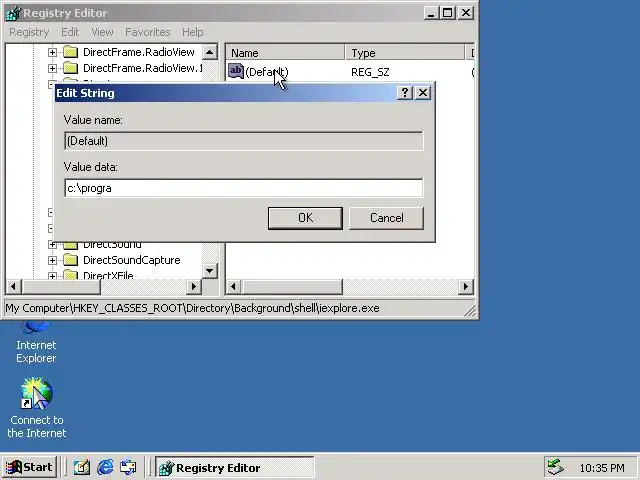This screenshot has height=480, width=640.
Task: Select the DirectSoundCapture folder icon
Action: pyautogui.click(x=71, y=260)
